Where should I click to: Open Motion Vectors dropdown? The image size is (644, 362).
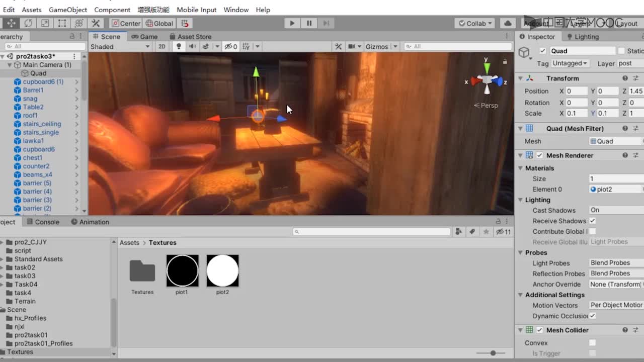pos(616,305)
